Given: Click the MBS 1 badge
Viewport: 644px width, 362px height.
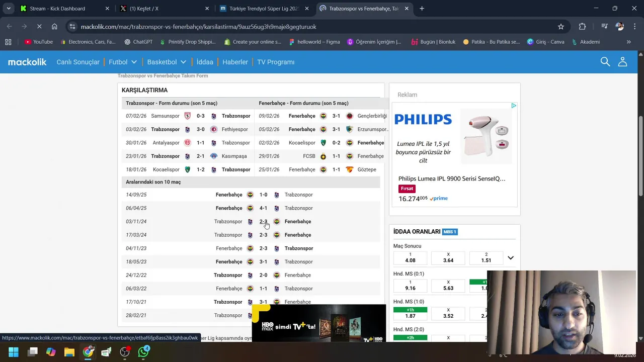Looking at the screenshot, I should (450, 232).
